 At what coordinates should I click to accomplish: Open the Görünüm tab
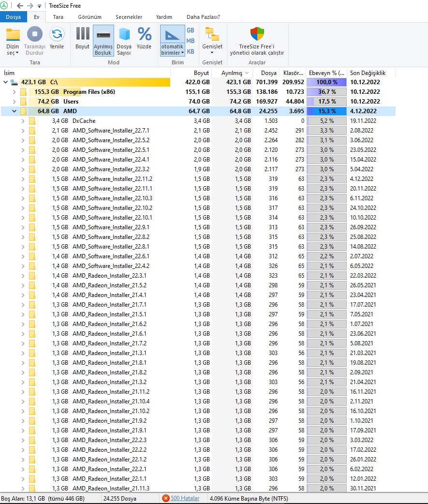(89, 17)
